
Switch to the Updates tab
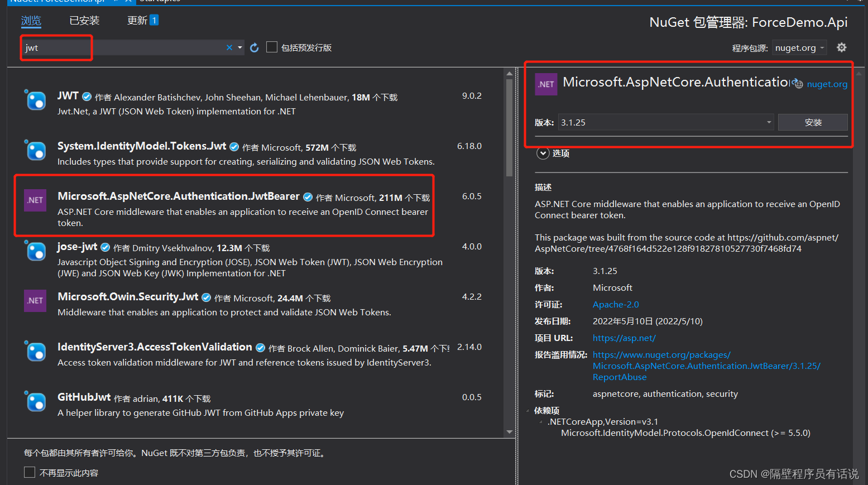[137, 21]
